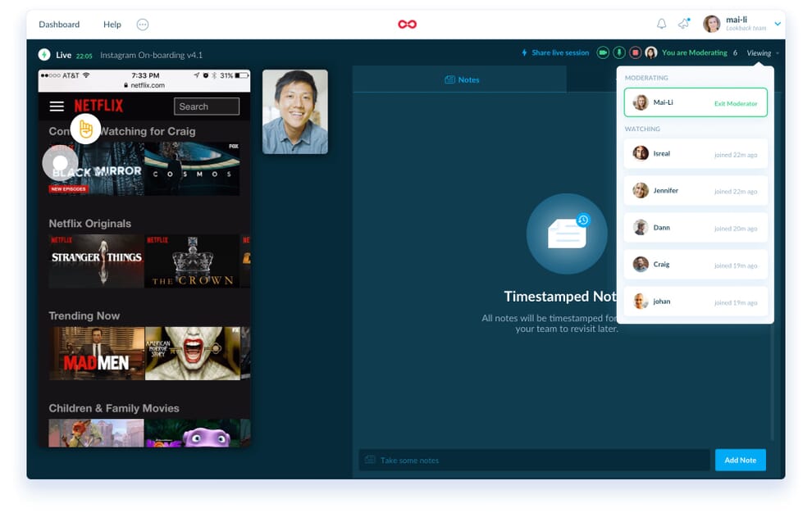Open the Dashboard menu item

[59, 25]
